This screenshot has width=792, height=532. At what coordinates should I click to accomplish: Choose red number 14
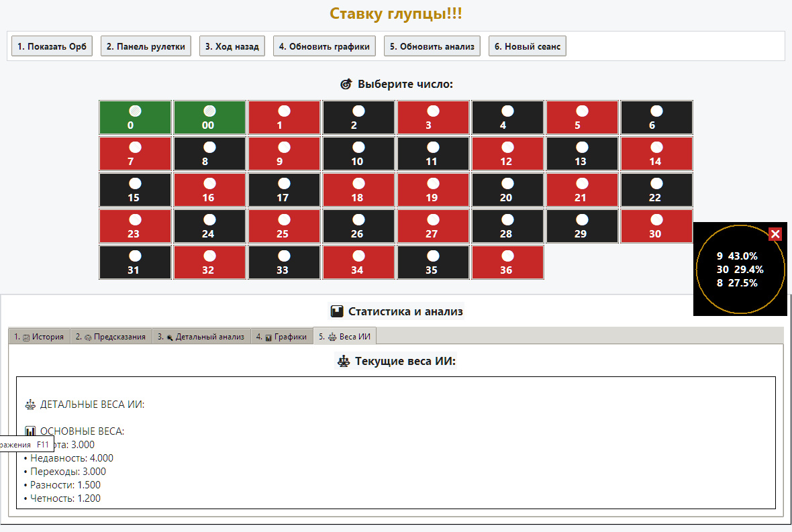coord(656,154)
